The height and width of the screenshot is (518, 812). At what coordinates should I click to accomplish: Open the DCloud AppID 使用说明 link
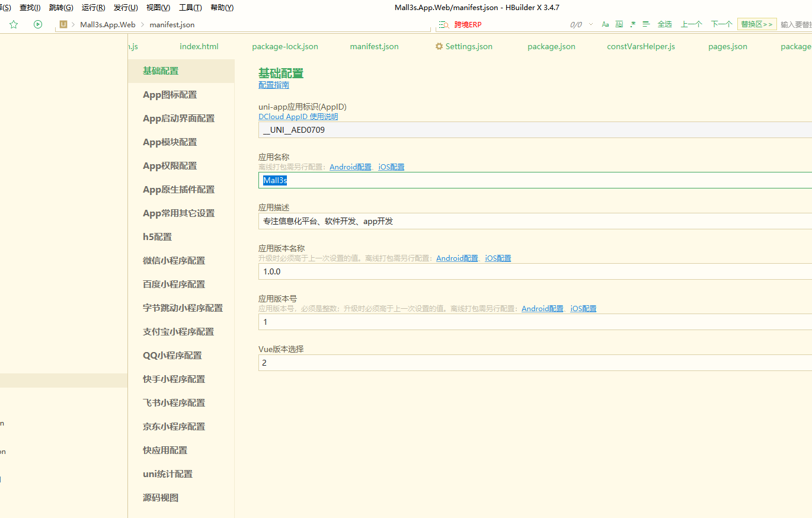pos(298,117)
